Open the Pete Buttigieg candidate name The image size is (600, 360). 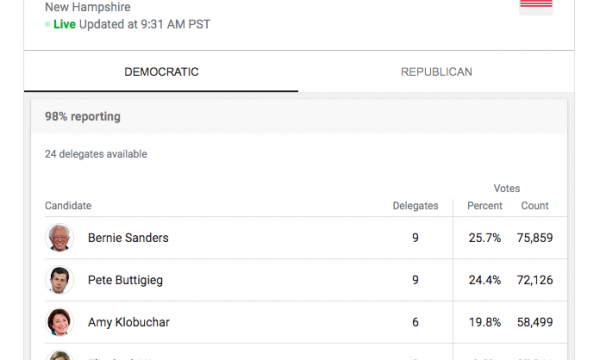(126, 280)
